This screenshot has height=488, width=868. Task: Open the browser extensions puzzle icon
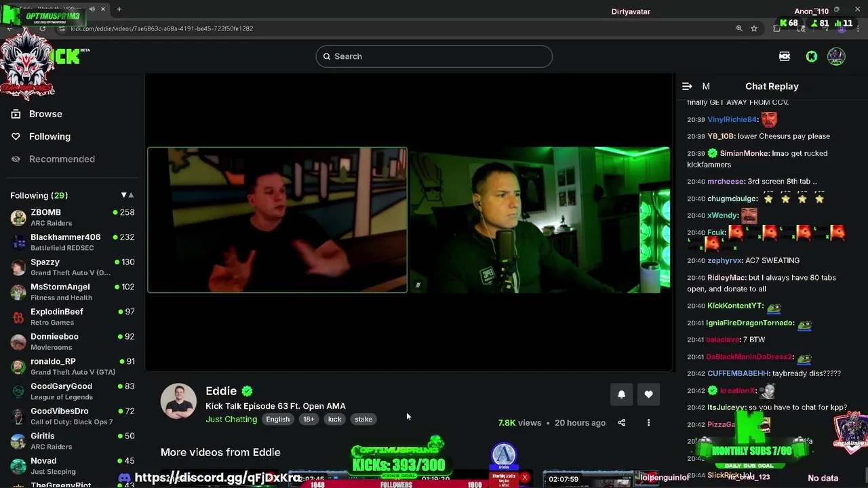tap(777, 28)
